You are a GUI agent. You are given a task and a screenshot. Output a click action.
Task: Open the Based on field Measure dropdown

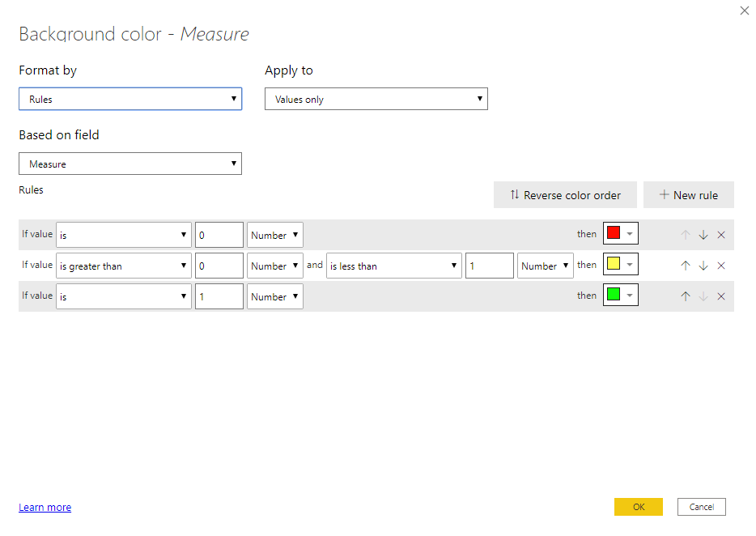coord(130,164)
